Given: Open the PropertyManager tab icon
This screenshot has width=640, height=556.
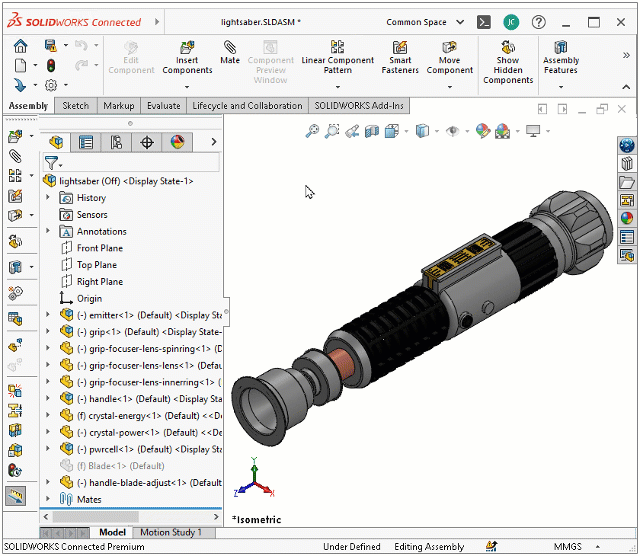Looking at the screenshot, I should click(x=86, y=142).
